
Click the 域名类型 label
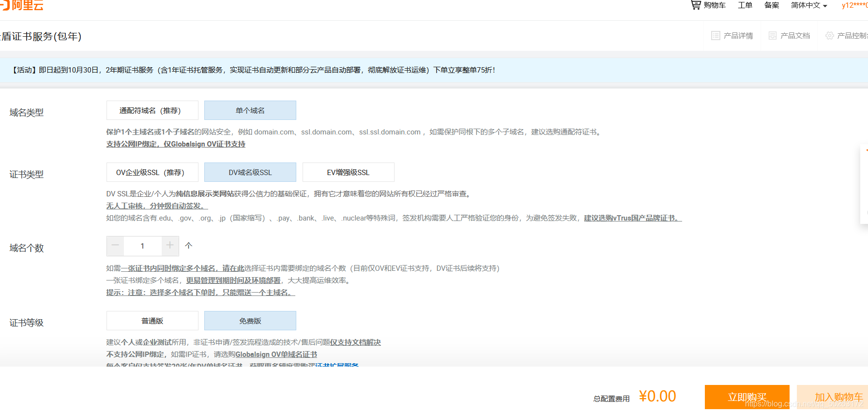27,112
